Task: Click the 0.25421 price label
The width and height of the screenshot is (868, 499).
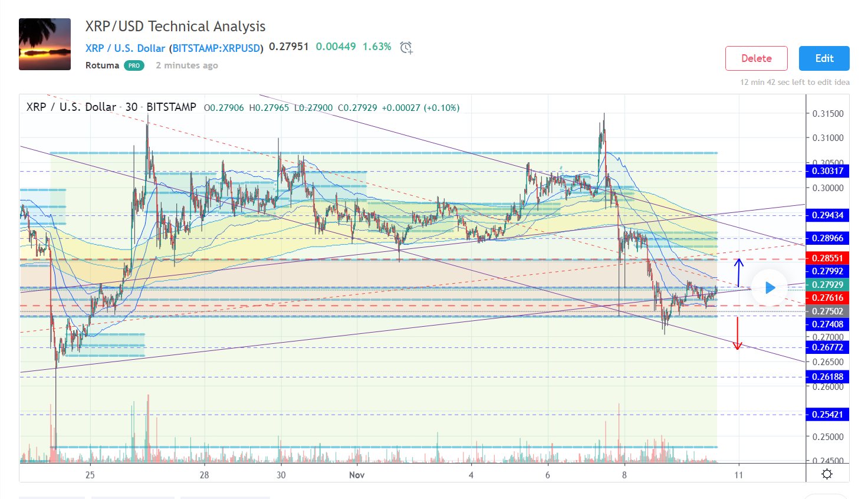Action: tap(827, 415)
